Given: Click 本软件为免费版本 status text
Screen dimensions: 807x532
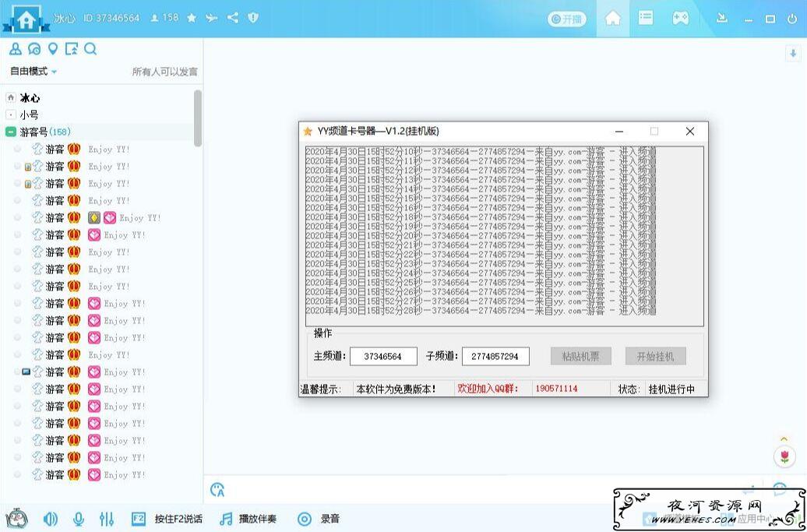Looking at the screenshot, I should 396,389.
